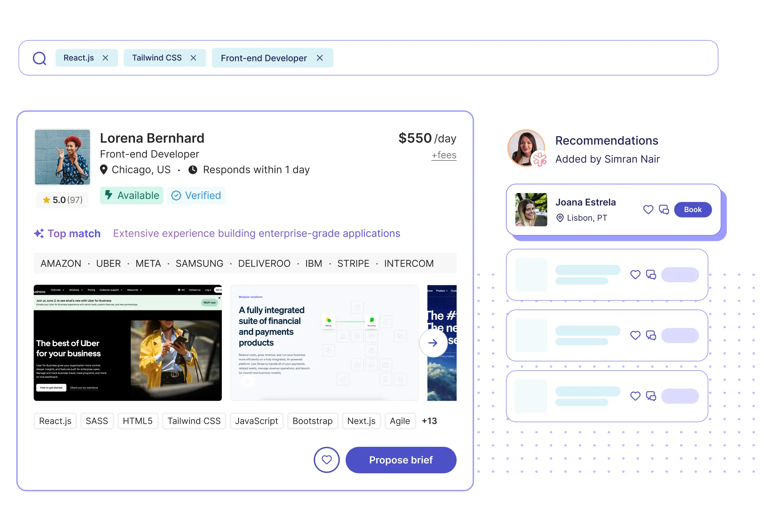Open the +fees link
The image size is (764, 532).
click(x=444, y=155)
